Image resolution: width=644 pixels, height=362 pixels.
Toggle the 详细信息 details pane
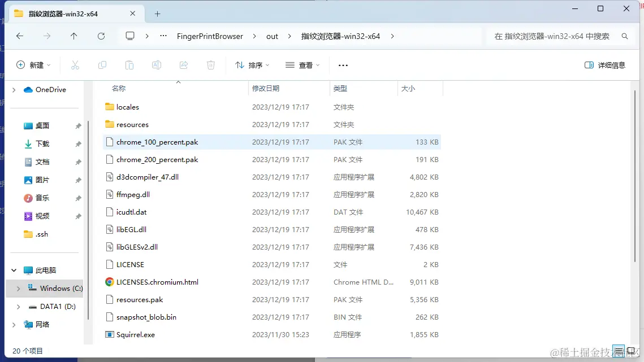[x=604, y=66]
